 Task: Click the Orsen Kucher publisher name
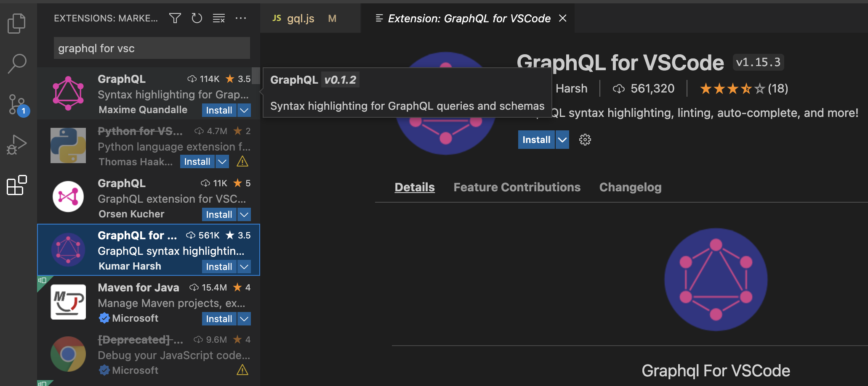(131, 214)
